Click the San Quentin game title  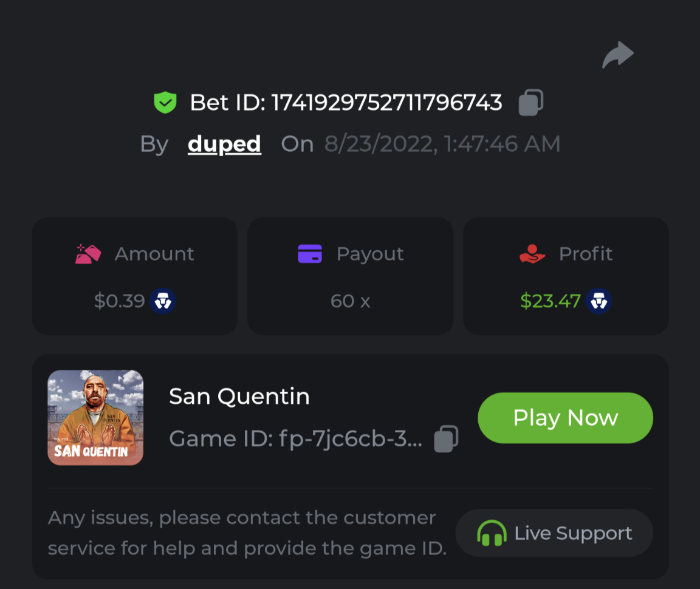pos(239,397)
